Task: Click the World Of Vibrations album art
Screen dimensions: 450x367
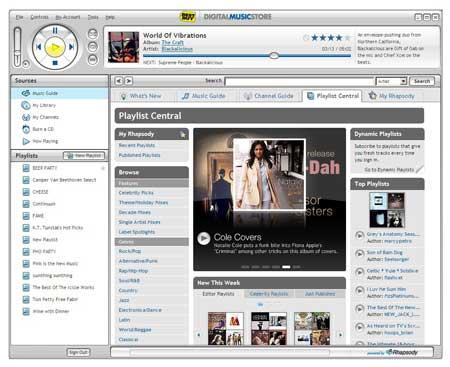Action: [x=123, y=47]
